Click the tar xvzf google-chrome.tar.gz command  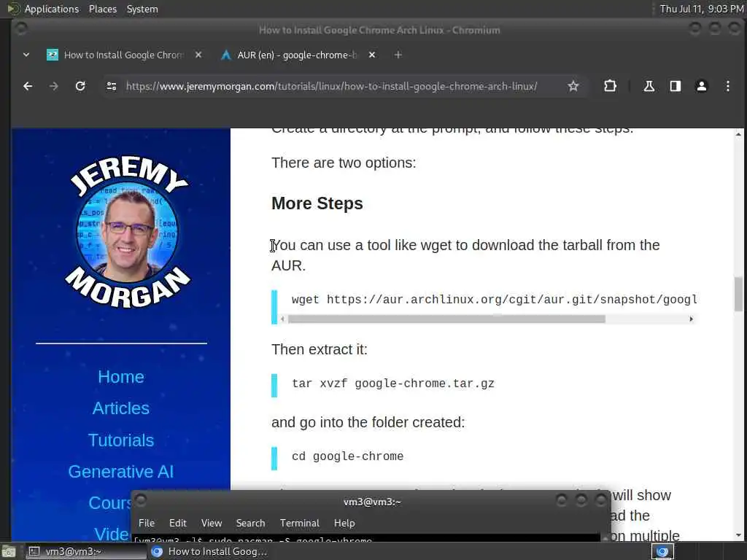click(393, 384)
